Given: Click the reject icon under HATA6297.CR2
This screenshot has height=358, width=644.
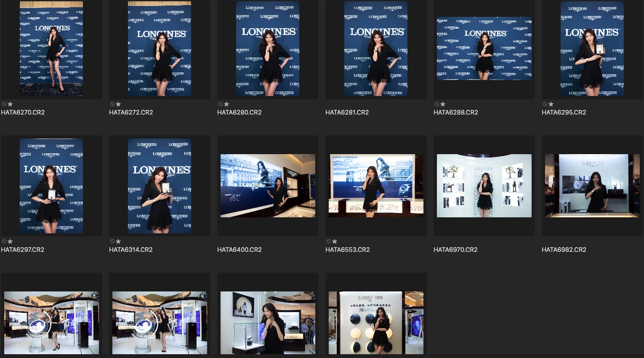Looking at the screenshot, I should [4, 241].
